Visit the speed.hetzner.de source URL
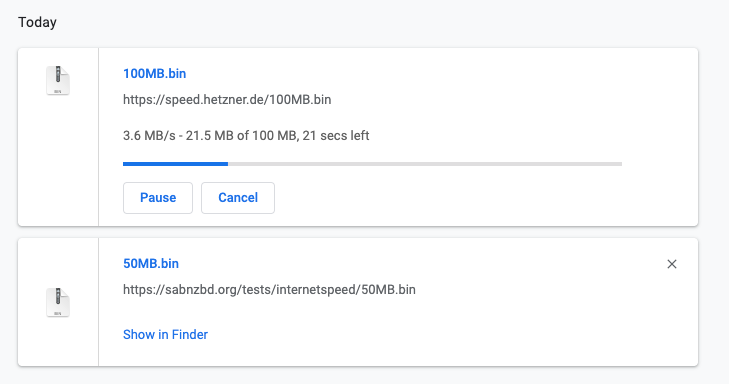Screen dimensions: 729x384 click(227, 99)
